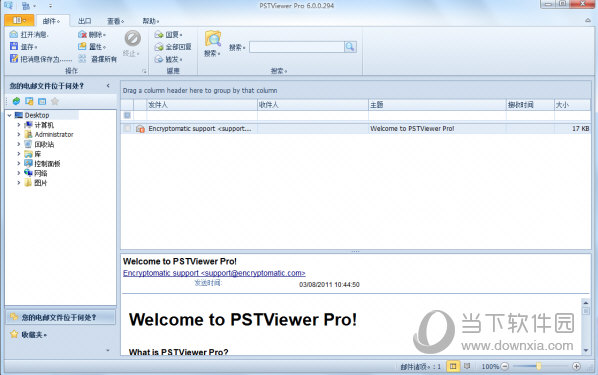Click the zoom slider handle

click(539, 366)
